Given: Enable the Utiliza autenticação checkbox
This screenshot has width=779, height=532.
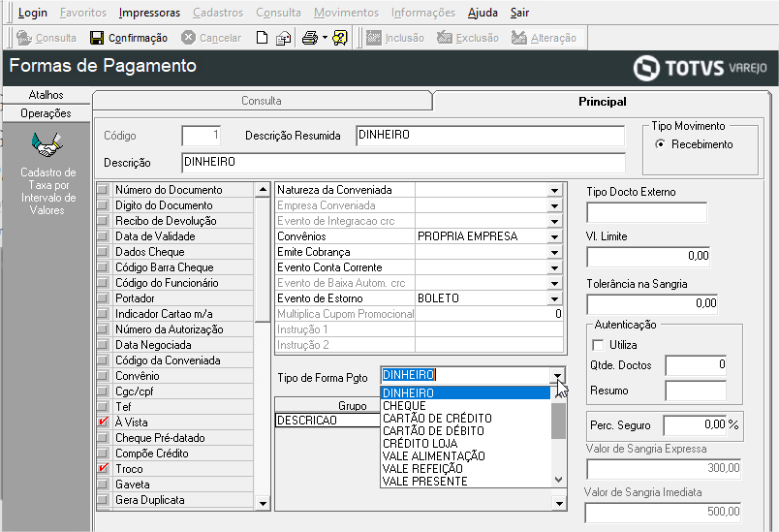Looking at the screenshot, I should click(598, 345).
